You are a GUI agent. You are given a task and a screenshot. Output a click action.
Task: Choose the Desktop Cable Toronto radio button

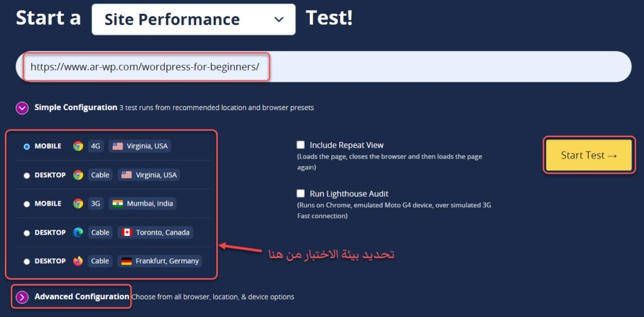(26, 233)
